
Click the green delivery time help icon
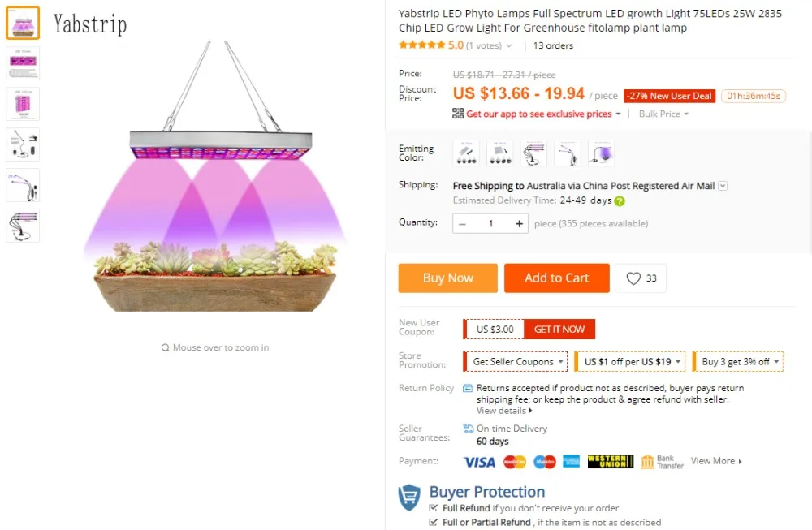620,201
